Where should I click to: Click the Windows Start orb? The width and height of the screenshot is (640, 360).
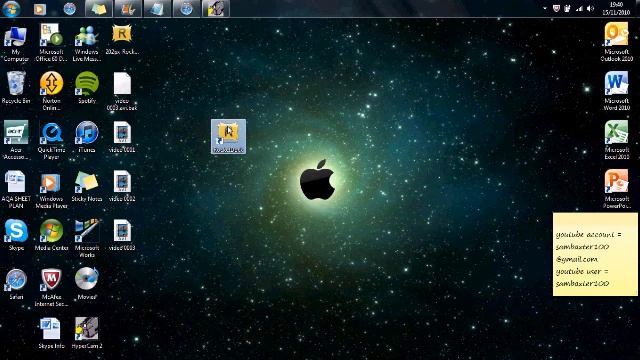[11, 9]
